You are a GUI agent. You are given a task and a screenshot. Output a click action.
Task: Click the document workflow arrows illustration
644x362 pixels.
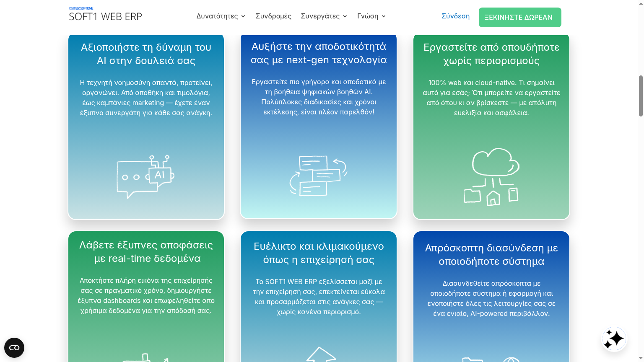pyautogui.click(x=319, y=176)
